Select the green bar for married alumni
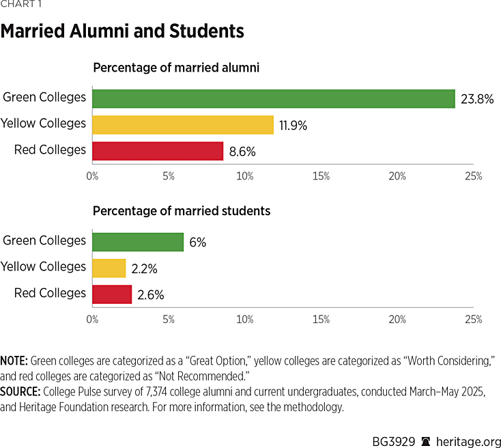The height and width of the screenshot is (448, 501). [273, 98]
